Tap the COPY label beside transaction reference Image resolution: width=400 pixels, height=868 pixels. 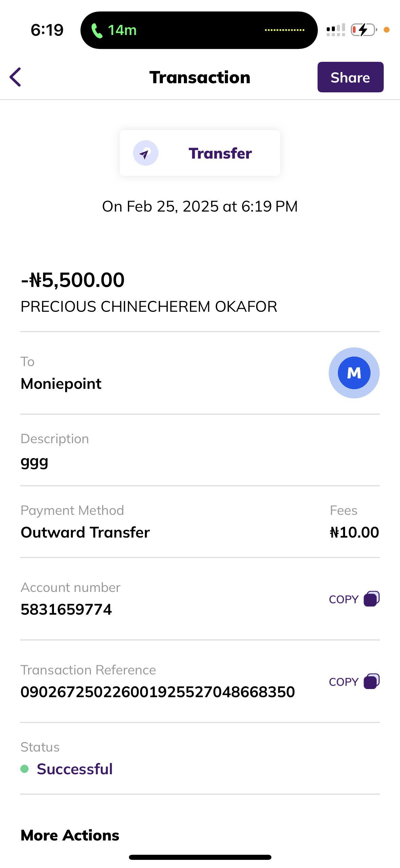point(344,682)
